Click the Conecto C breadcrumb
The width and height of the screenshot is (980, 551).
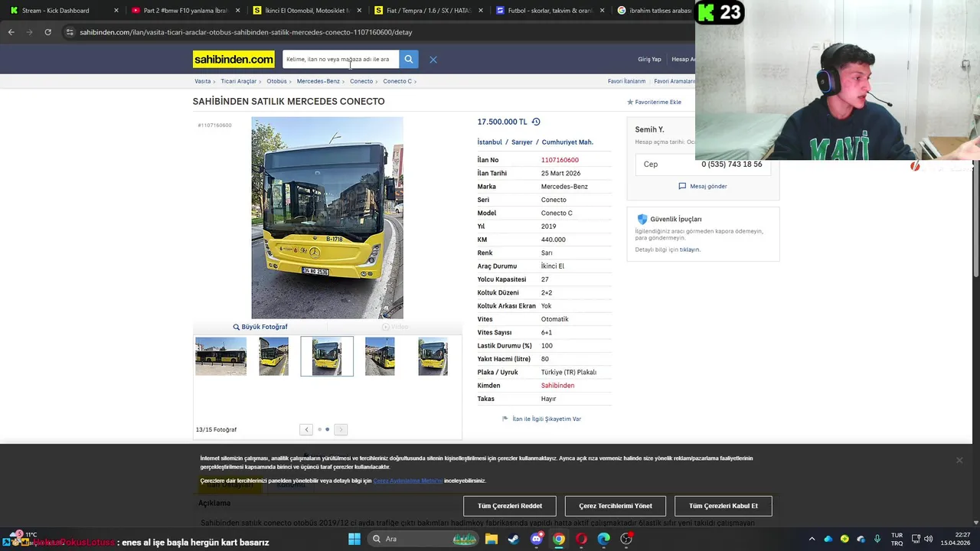(x=397, y=81)
